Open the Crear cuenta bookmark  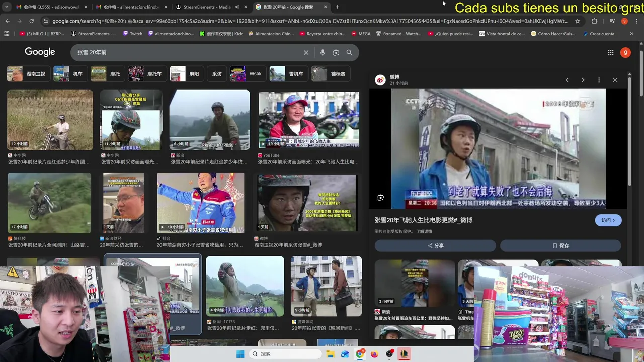click(599, 34)
